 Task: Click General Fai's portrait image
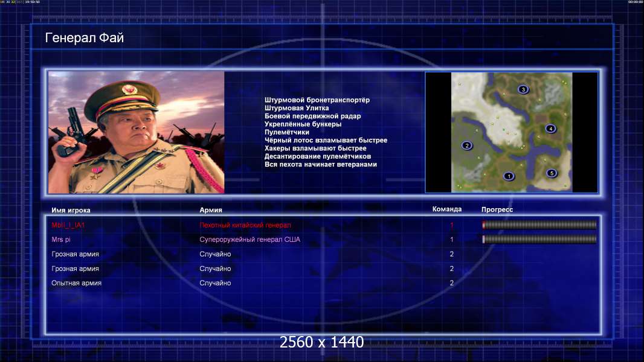coord(137,132)
